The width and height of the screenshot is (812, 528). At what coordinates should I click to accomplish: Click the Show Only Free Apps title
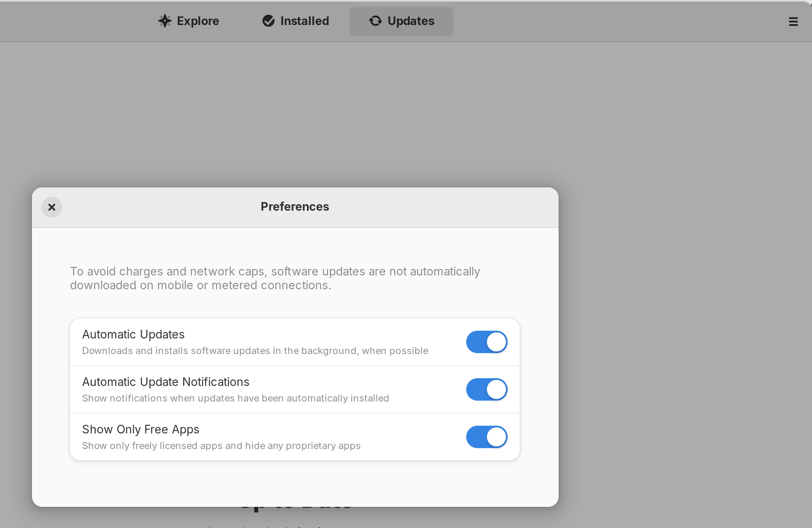pos(141,430)
